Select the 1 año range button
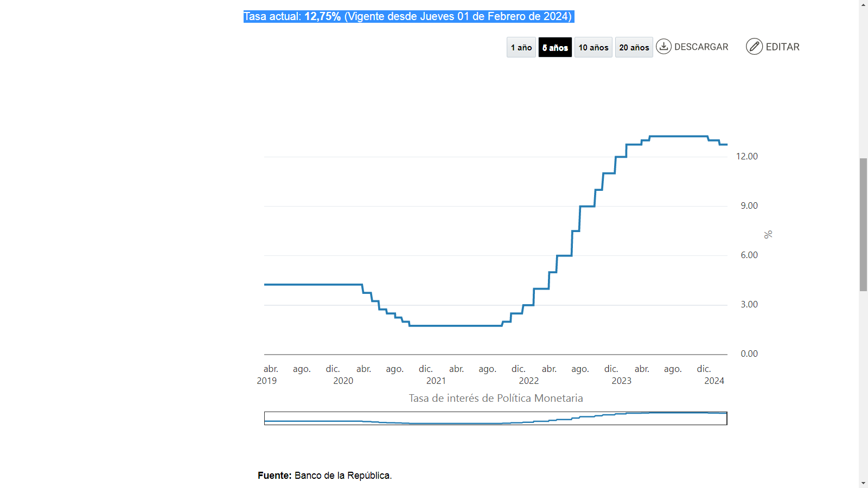 pos(521,47)
